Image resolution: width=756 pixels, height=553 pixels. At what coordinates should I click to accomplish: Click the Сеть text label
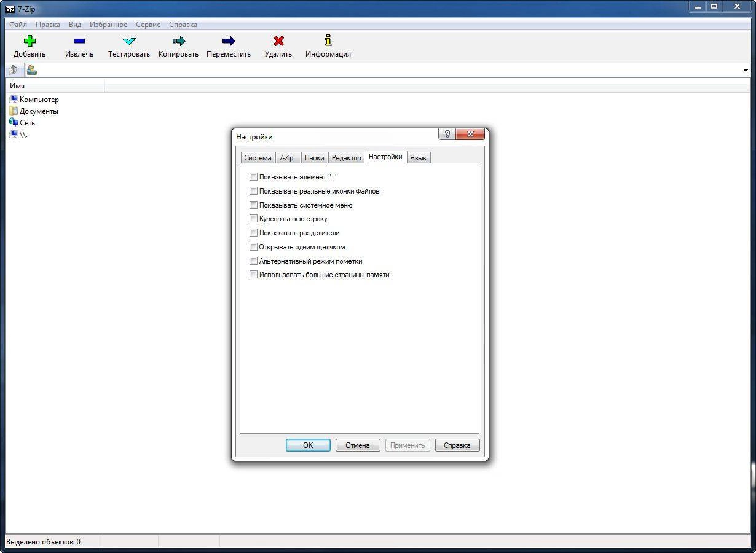27,123
